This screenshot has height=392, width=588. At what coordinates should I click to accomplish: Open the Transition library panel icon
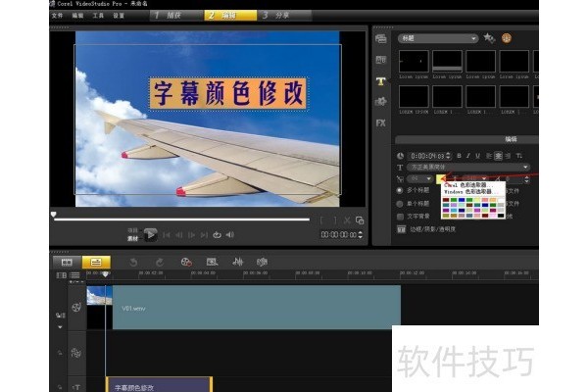[x=381, y=60]
